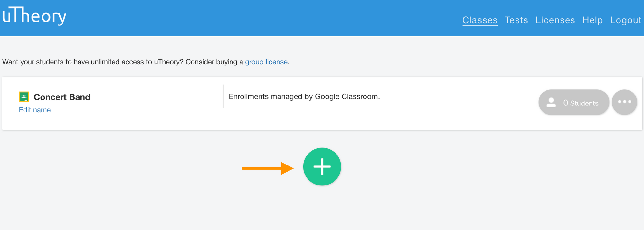Log out using the Logout link
The width and height of the screenshot is (644, 230).
pos(626,20)
